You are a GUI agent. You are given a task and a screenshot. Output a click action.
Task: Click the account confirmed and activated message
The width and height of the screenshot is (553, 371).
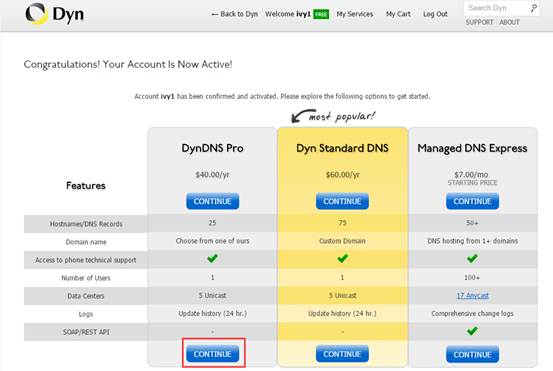coord(282,96)
